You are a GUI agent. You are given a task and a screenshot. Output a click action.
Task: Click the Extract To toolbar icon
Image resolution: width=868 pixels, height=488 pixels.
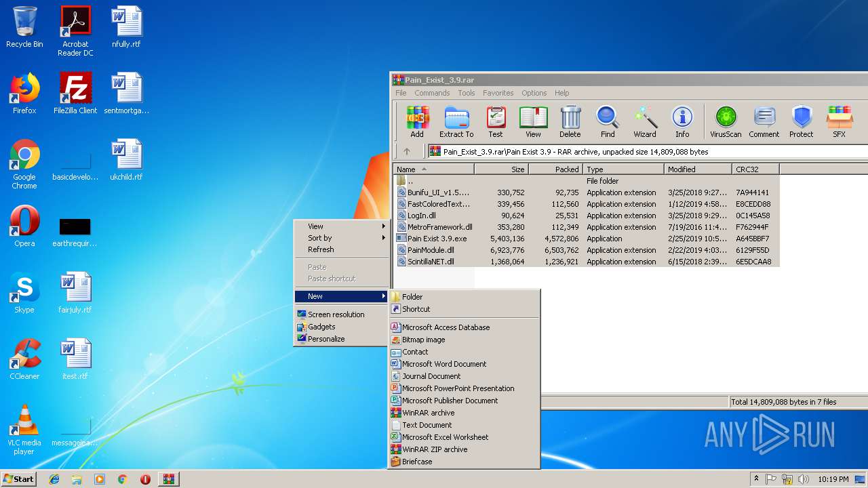click(x=456, y=122)
